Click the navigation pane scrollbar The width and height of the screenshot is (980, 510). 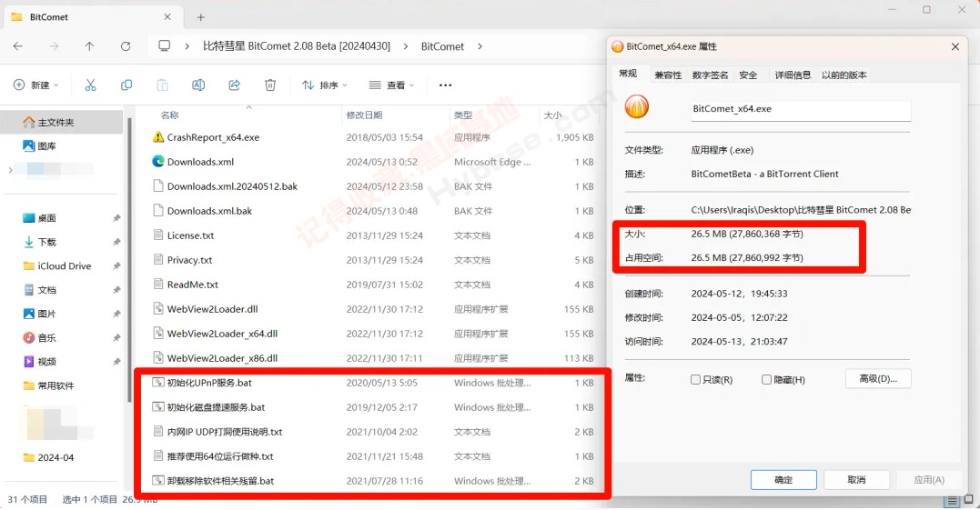tap(128, 259)
